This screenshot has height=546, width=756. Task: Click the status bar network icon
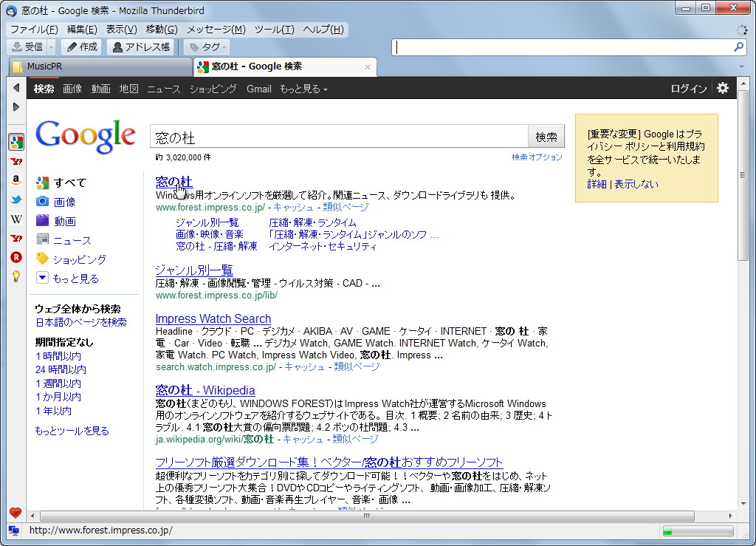[x=13, y=530]
